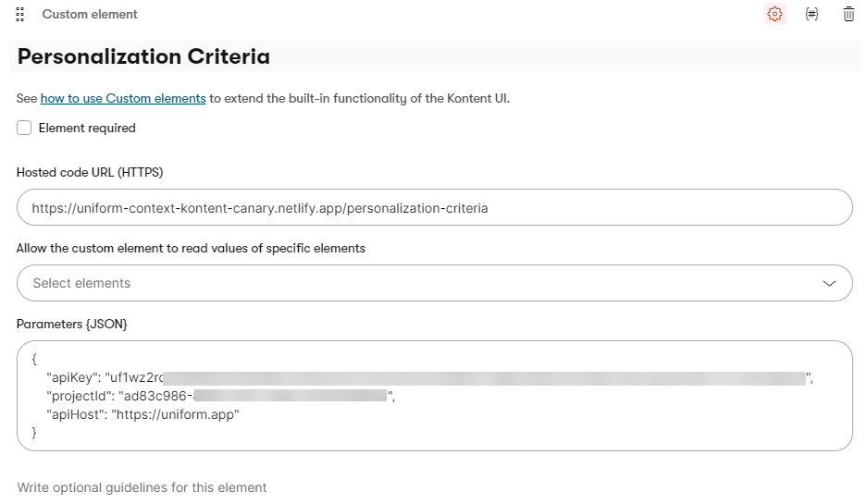Open the Select elements dropdown
Screen dimensions: 867x504
click(416, 283)
